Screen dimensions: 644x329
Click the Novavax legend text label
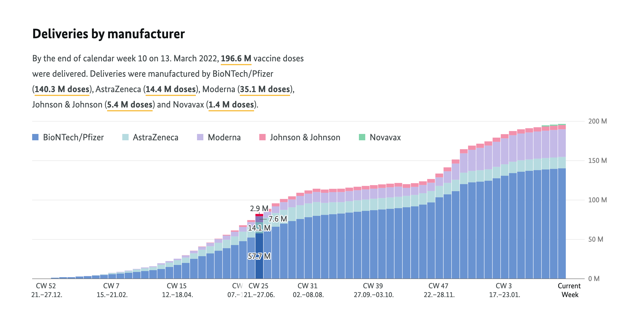[385, 137]
